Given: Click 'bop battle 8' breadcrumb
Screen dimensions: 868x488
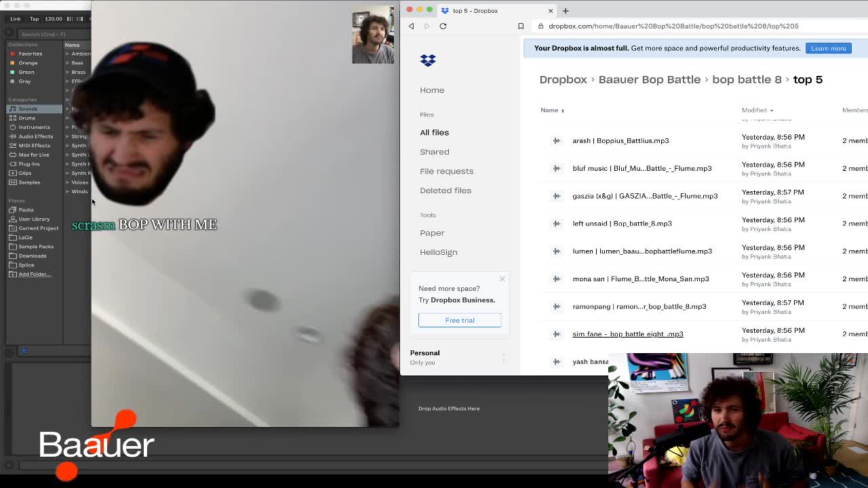Looking at the screenshot, I should pos(747,79).
